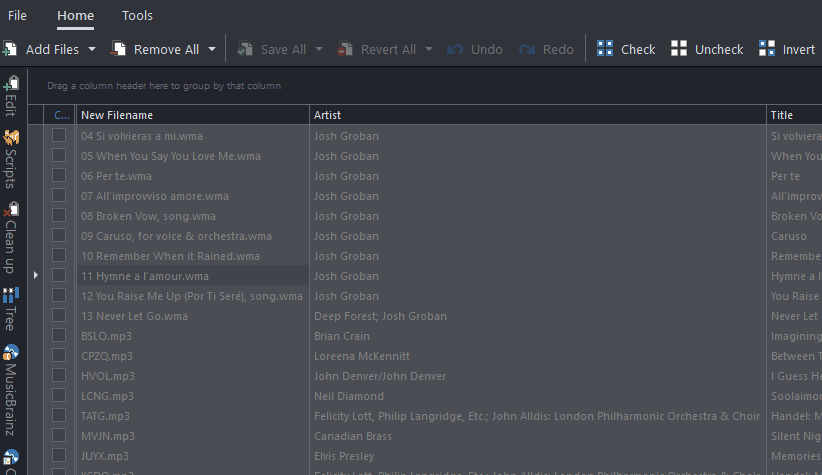Screen dimensions: 822x475
Task: Tick the checkbox for 06 Per te.wma
Action: click(x=59, y=175)
